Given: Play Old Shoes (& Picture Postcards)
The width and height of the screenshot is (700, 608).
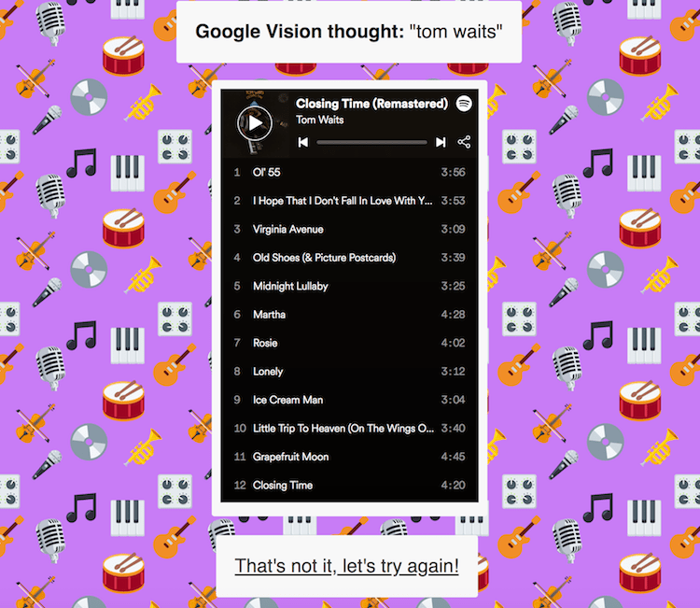Looking at the screenshot, I should 350,258.
